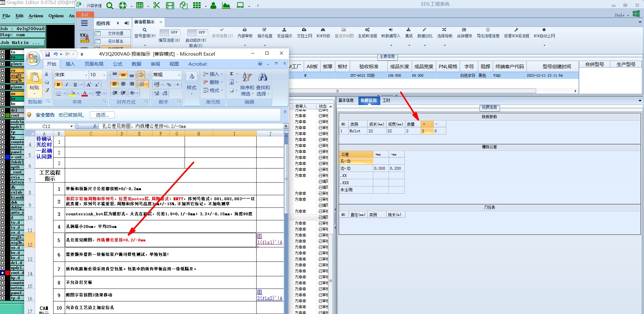This screenshot has width=644, height=314.
Task: Click the lifebuoy help icon in EDS toolbar
Action: [x=123, y=5]
